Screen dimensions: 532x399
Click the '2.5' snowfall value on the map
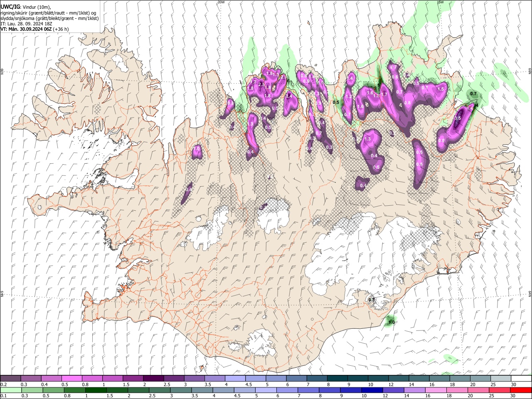261,84
